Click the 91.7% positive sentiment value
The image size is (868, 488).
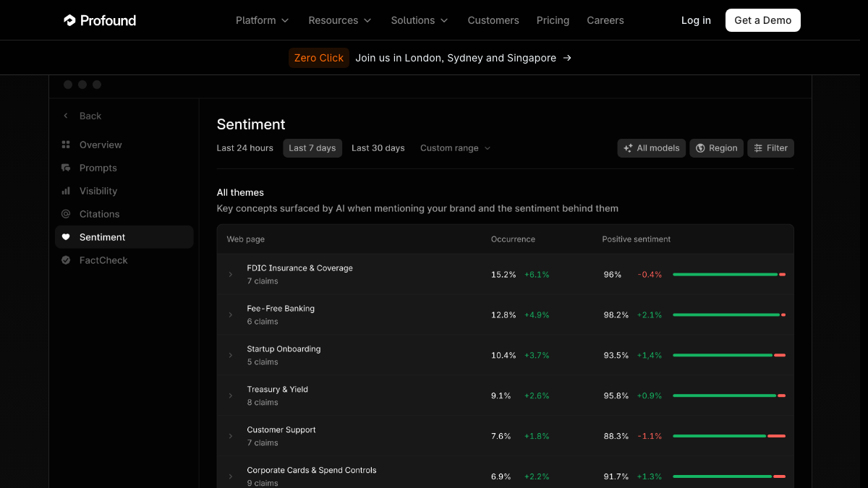pyautogui.click(x=616, y=477)
